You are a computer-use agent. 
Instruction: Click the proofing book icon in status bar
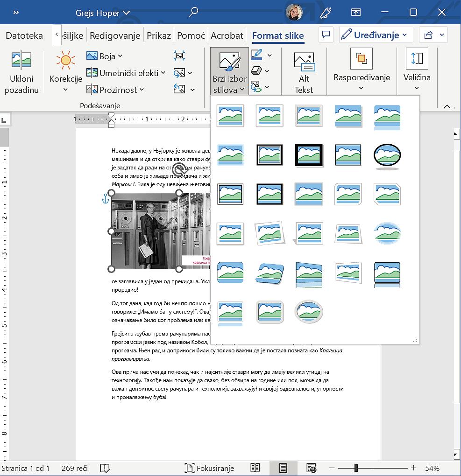[x=105, y=468]
